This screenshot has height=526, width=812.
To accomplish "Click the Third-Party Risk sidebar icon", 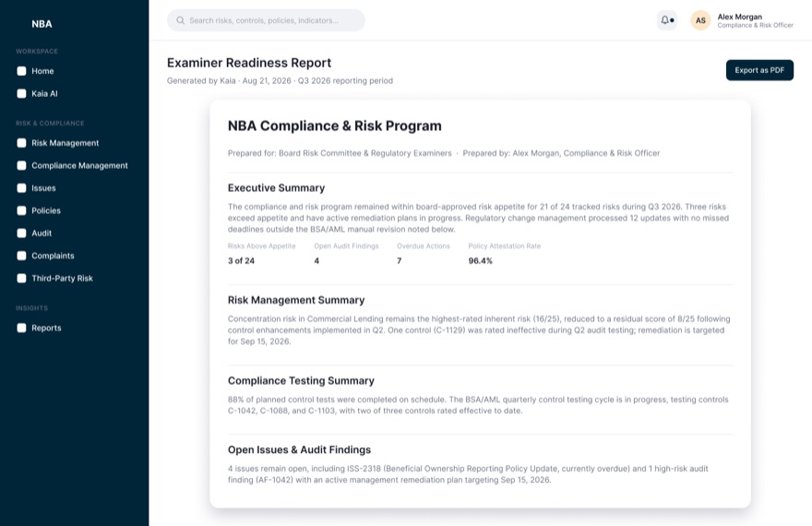I will tap(22, 278).
